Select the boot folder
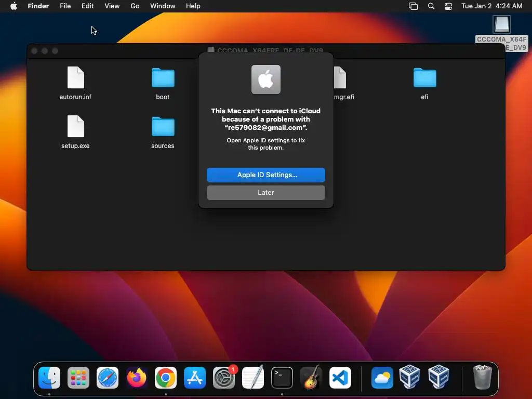 (163, 78)
